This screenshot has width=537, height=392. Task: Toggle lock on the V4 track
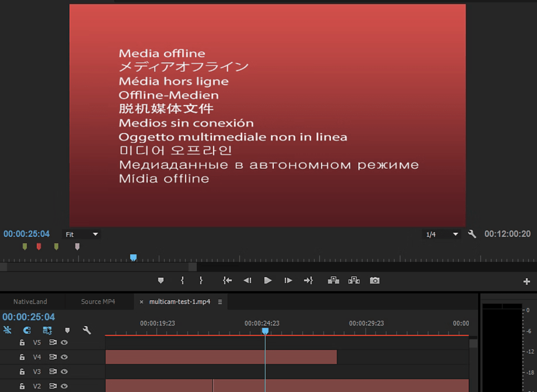coord(22,357)
